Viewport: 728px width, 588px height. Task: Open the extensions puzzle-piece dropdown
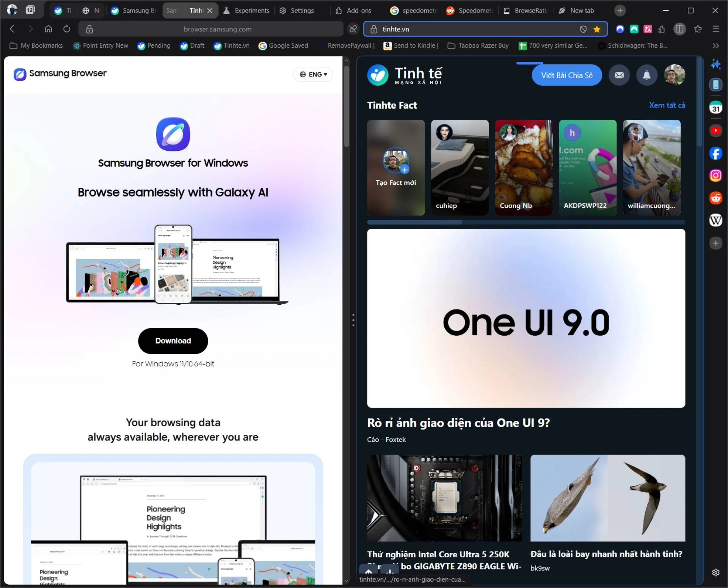(x=662, y=29)
